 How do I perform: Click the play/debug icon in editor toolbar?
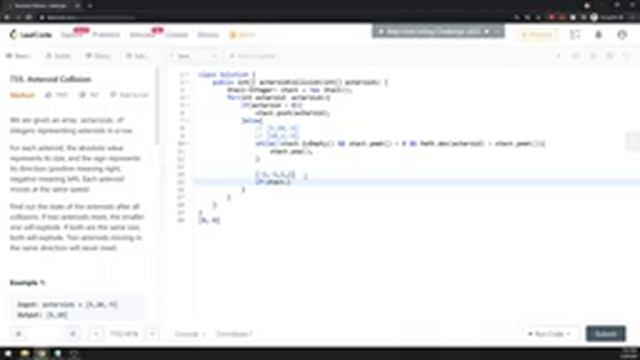[x=593, y=56]
